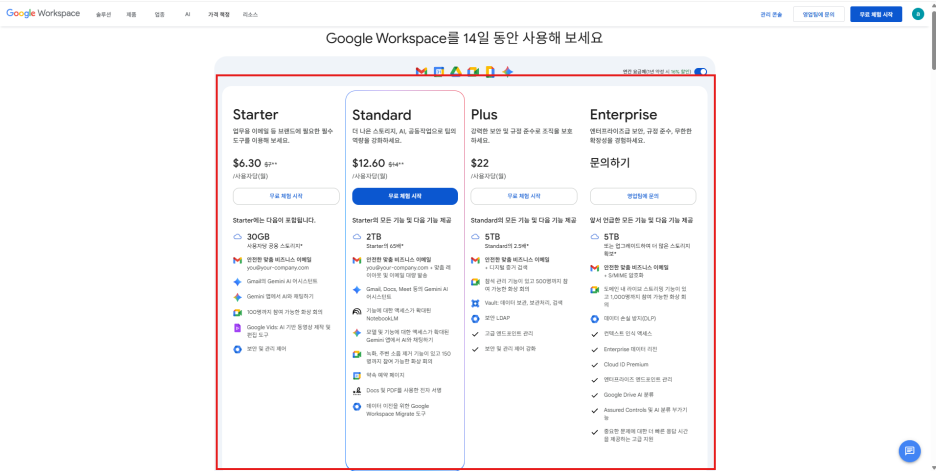Click colorful Gemini icon in Starter list

(237, 297)
